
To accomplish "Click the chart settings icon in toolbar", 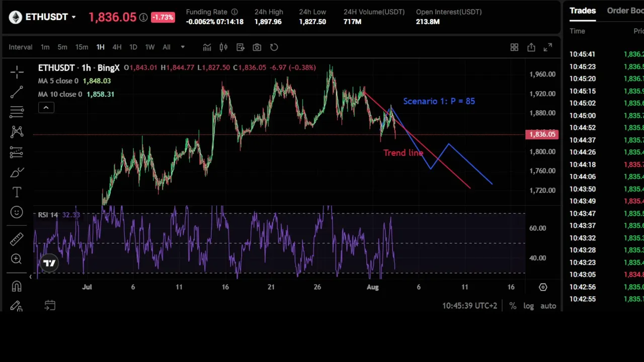I will coord(240,47).
